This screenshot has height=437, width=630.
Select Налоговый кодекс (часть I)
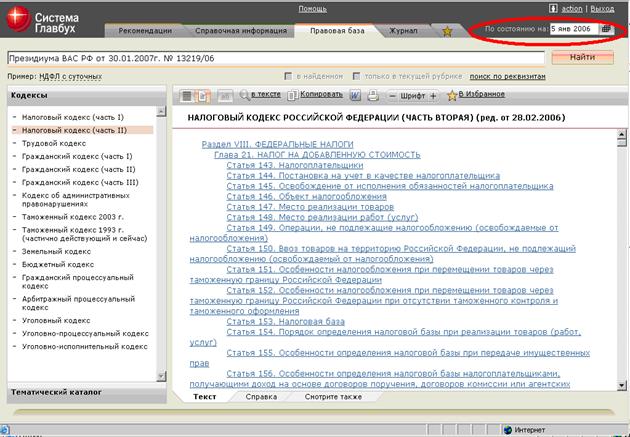[73, 117]
